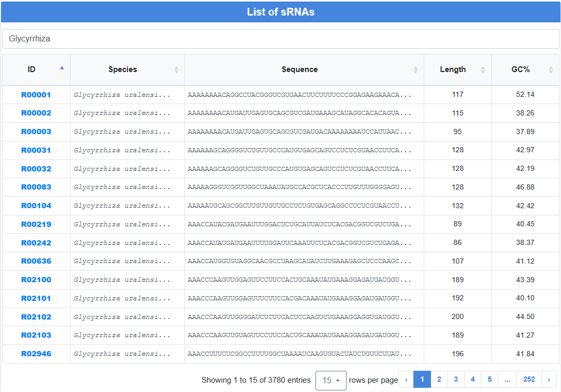The width and height of the screenshot is (561, 392).
Task: Select length value 117
Action: point(457,94)
